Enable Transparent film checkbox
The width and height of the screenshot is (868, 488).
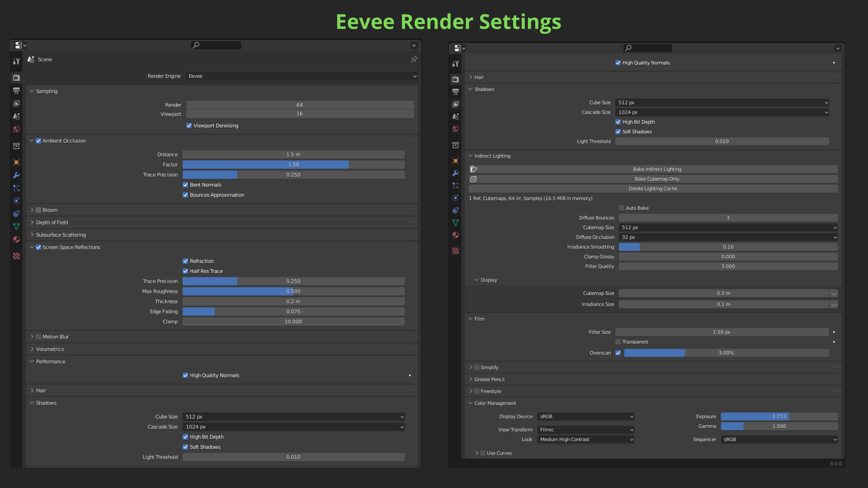tap(618, 342)
